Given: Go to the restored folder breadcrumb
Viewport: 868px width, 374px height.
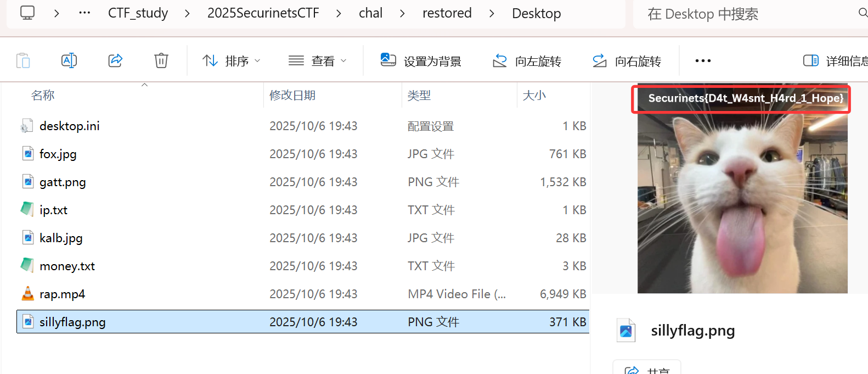Looking at the screenshot, I should [447, 13].
